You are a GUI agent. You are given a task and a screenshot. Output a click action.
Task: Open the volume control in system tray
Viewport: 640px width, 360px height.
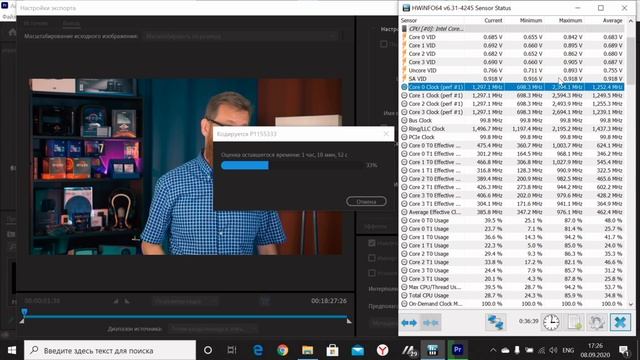point(553,350)
